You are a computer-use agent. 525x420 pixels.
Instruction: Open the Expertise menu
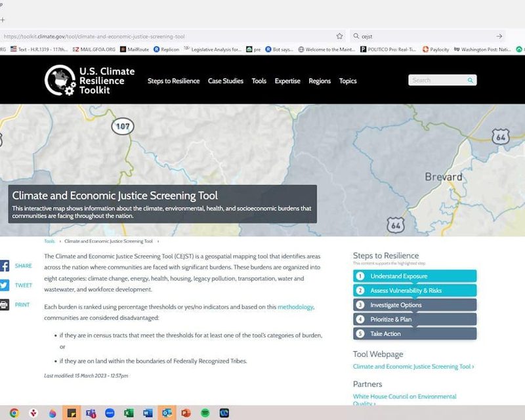pyautogui.click(x=287, y=81)
